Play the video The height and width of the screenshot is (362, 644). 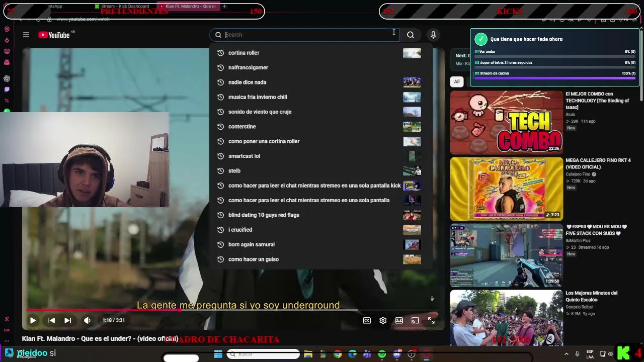coord(33,320)
